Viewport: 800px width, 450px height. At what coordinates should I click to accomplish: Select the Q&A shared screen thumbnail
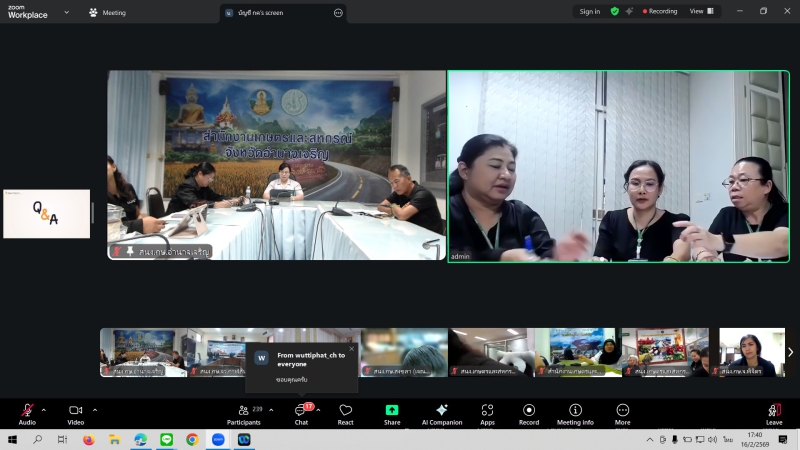46,213
